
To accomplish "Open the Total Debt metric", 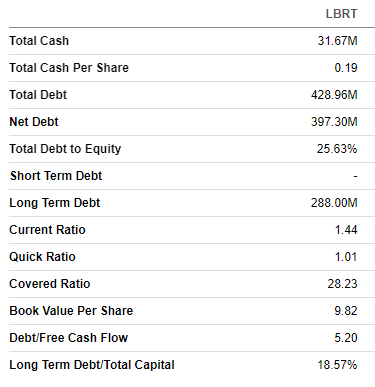I will [38, 95].
